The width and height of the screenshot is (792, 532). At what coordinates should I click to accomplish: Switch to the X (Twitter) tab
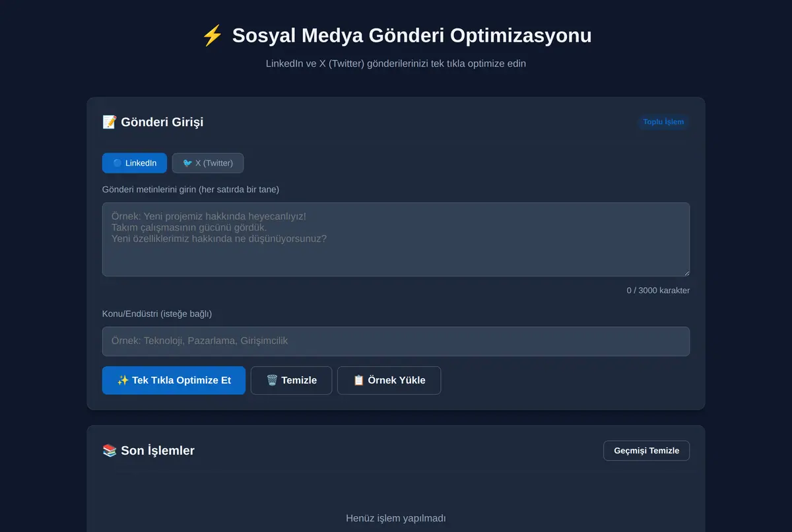coord(208,163)
